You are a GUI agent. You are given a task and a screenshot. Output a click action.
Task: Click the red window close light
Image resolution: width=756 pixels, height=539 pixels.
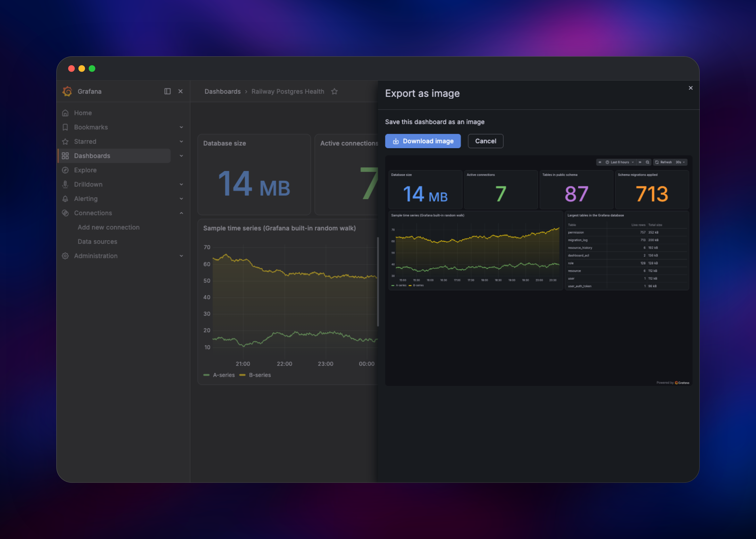point(71,68)
